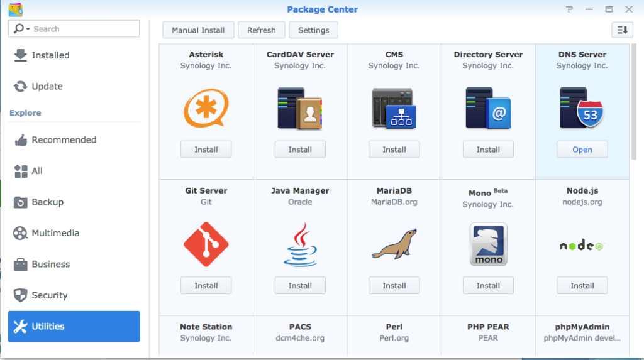Image resolution: width=644 pixels, height=360 pixels.
Task: Click the nodejs.org publisher text
Action: click(x=582, y=202)
